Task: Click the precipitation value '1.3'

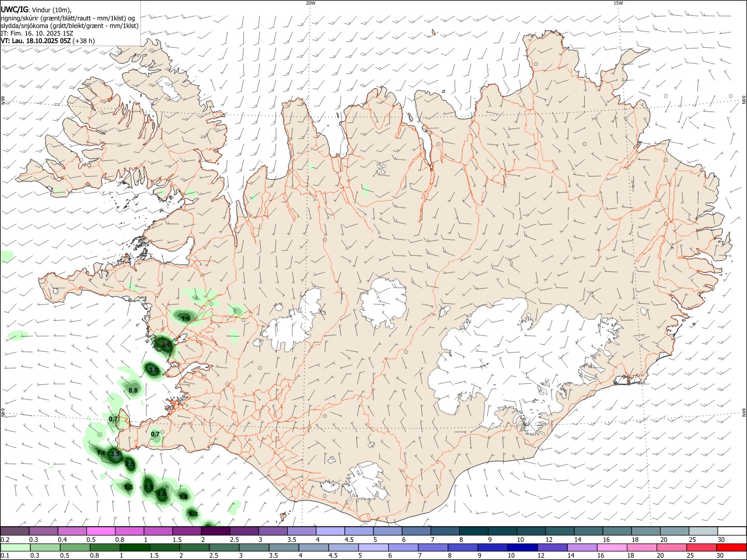Action: 193,514
